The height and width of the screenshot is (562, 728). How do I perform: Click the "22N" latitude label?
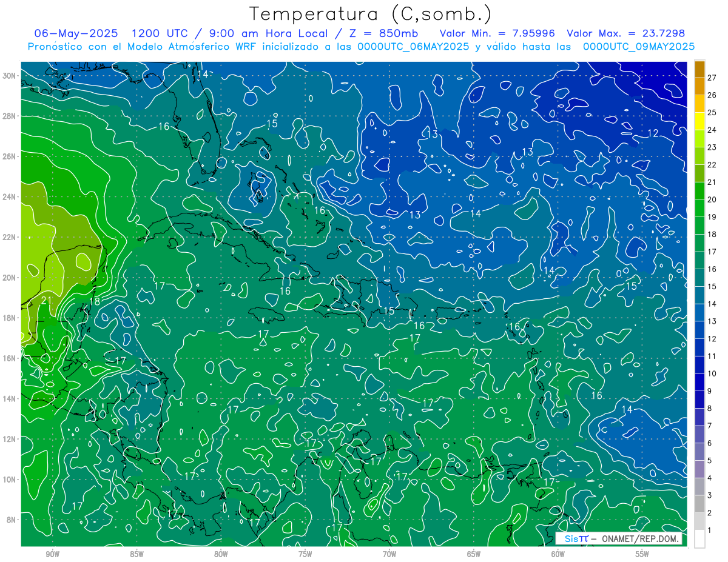[x=9, y=237]
